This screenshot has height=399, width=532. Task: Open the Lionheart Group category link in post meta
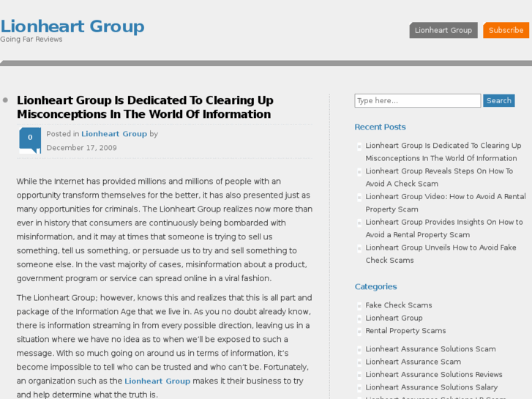pyautogui.click(x=114, y=134)
